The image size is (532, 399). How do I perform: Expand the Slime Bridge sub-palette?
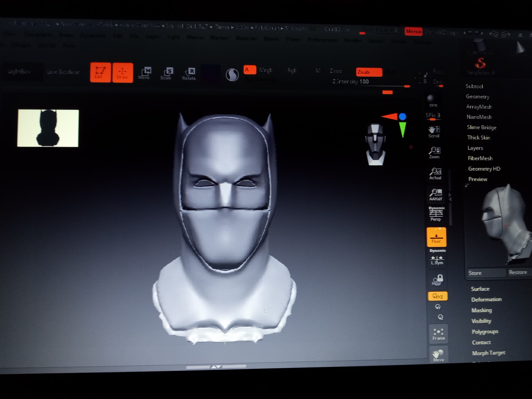481,128
